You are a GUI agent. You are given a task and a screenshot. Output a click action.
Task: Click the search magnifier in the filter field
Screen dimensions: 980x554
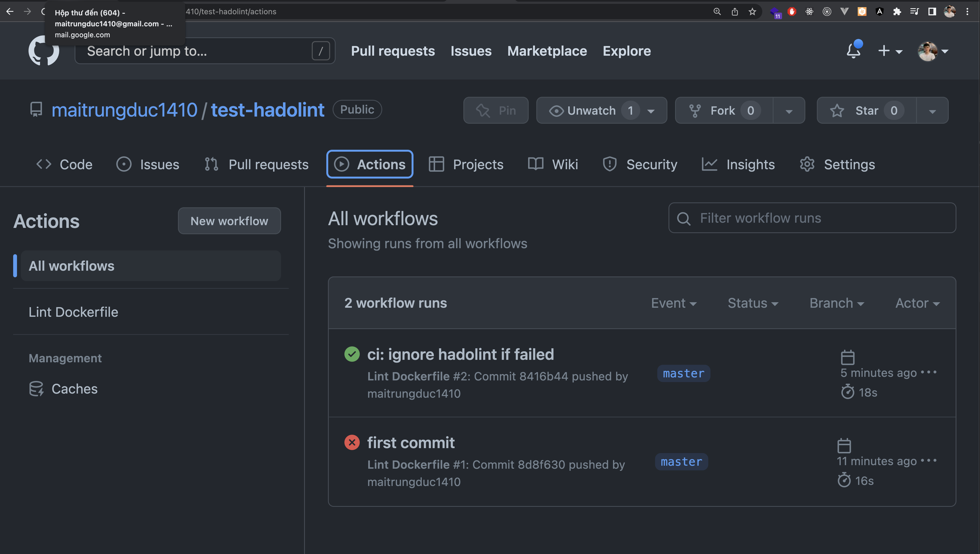[684, 218]
